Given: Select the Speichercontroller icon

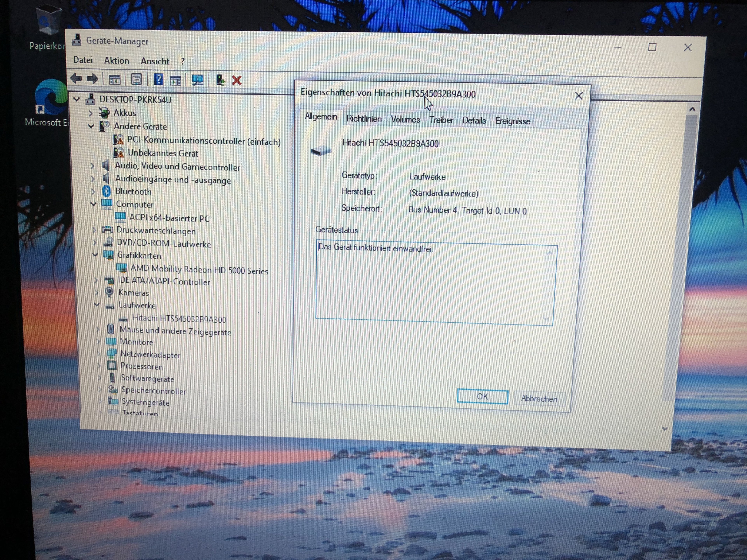Looking at the screenshot, I should (x=113, y=389).
